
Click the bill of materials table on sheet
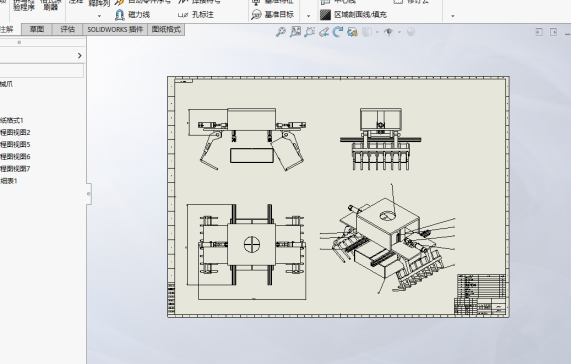coord(481,286)
